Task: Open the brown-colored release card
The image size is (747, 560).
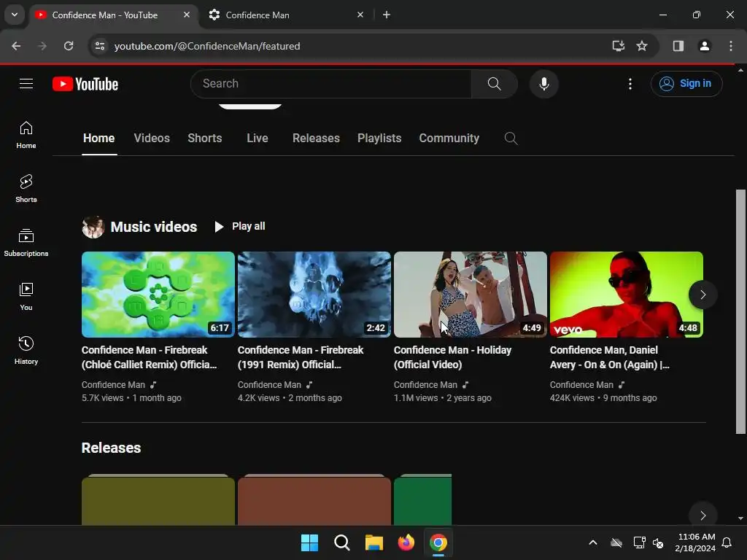Action: [x=314, y=500]
